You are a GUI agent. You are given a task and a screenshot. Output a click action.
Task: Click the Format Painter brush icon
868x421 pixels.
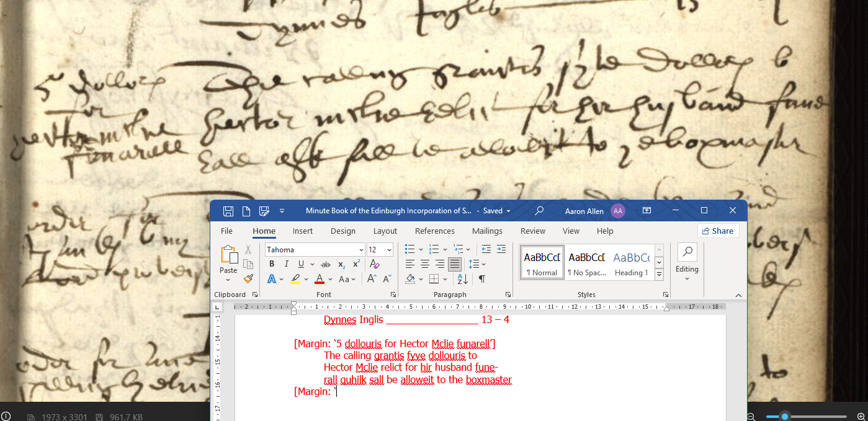(248, 279)
